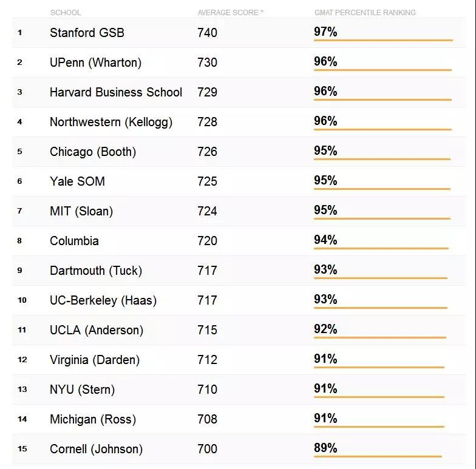Select the Virginia (Darden) row label
Image resolution: width=476 pixels, height=469 pixels.
95,360
